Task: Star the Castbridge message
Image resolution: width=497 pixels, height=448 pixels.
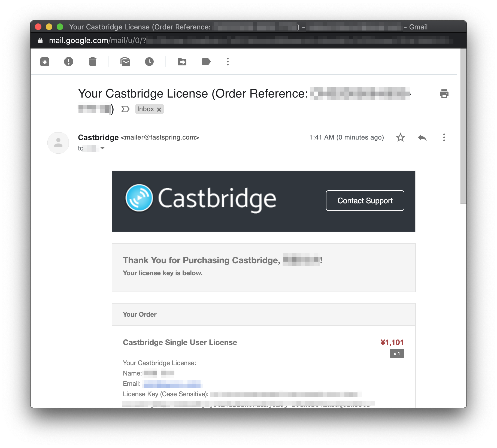Action: (x=401, y=137)
